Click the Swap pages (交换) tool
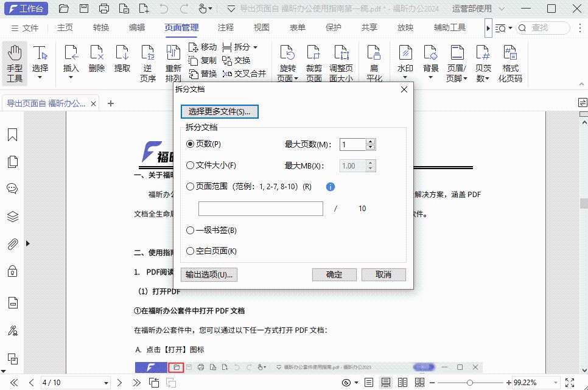 click(236, 60)
